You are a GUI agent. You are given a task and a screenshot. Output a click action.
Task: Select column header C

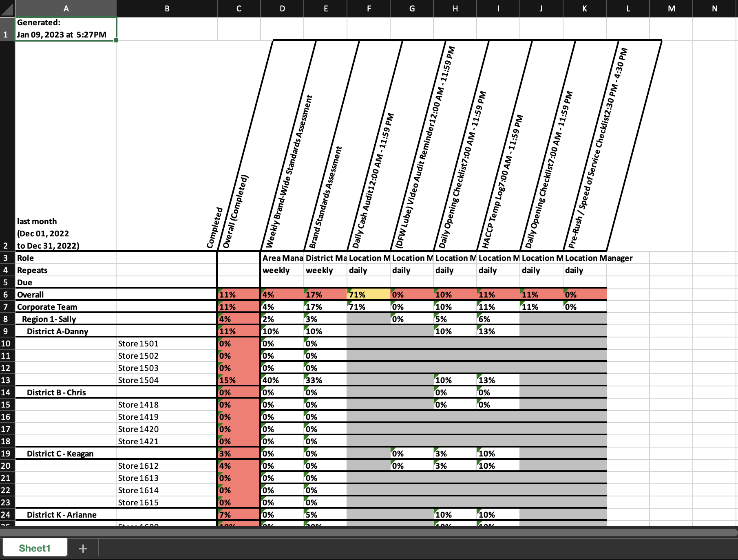pyautogui.click(x=239, y=9)
